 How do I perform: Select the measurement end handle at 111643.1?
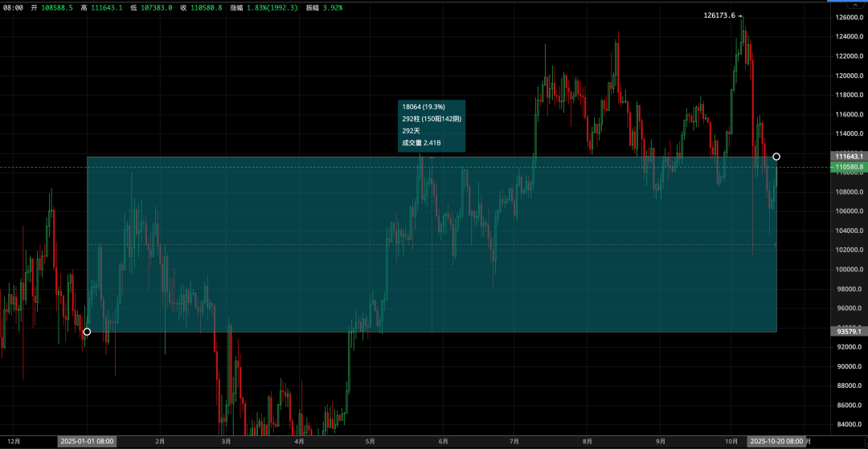[776, 157]
